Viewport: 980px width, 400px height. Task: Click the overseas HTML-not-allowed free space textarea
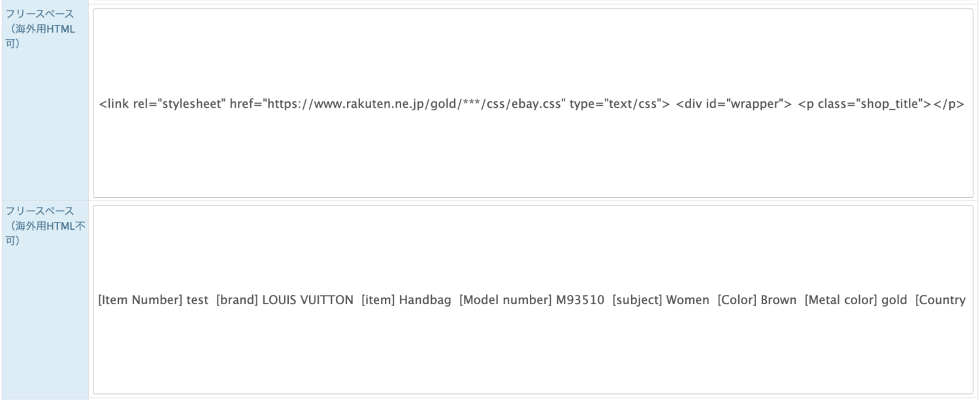click(x=532, y=300)
